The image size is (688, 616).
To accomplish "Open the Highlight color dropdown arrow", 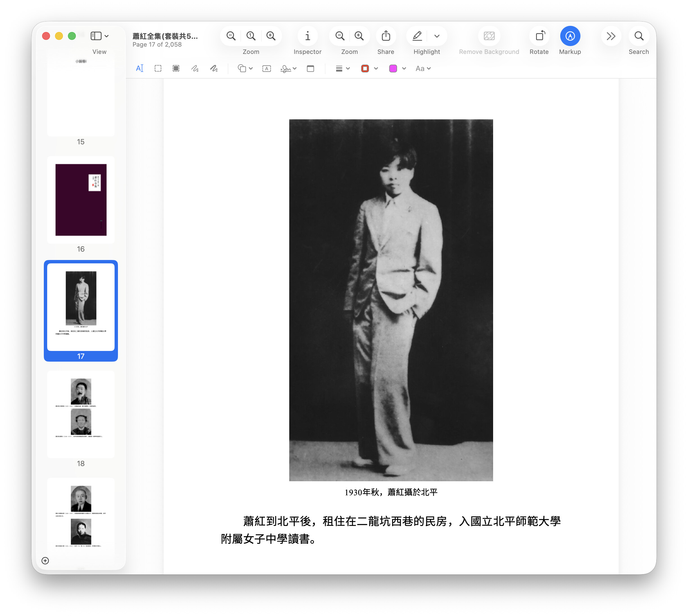I will point(437,36).
